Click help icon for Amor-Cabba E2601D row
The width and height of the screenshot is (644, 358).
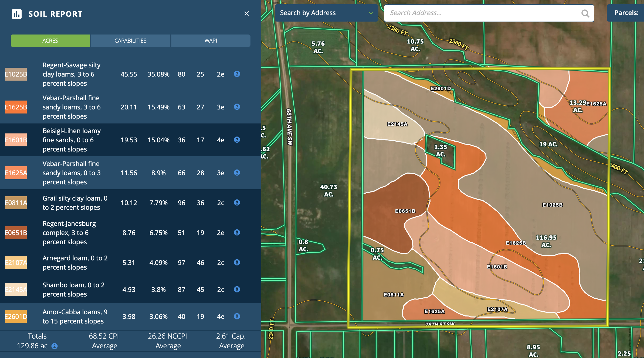[x=237, y=316]
